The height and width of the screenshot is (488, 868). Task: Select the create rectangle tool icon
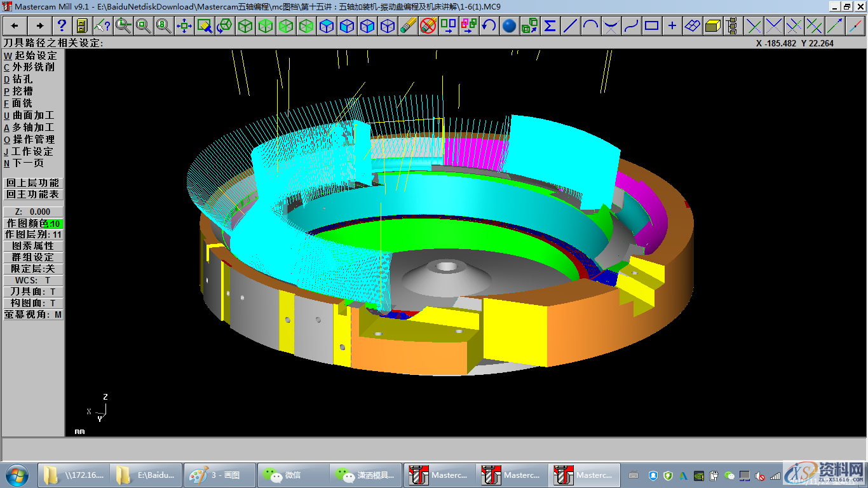pos(651,26)
